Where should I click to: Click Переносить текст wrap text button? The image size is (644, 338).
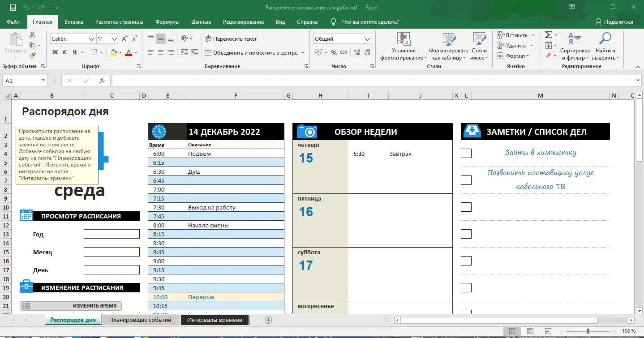coord(231,39)
